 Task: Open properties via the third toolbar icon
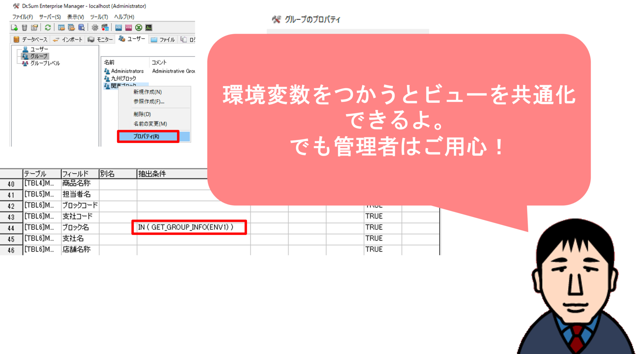pos(34,28)
